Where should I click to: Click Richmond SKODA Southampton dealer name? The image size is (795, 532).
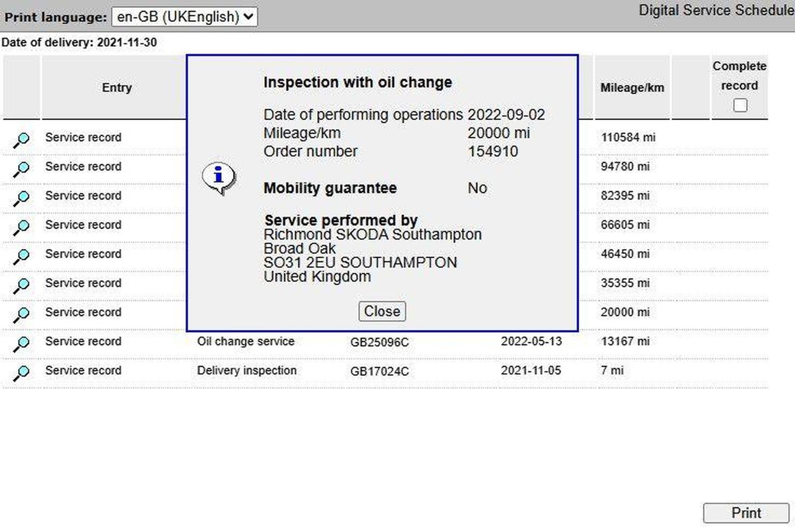coord(373,234)
